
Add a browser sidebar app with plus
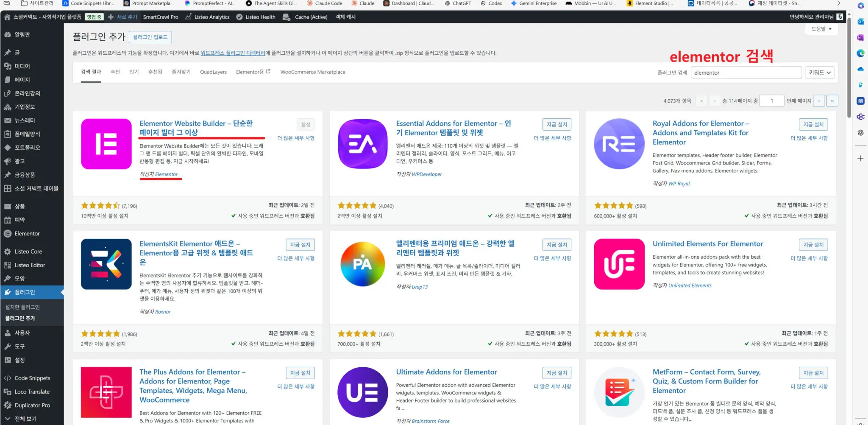click(860, 158)
